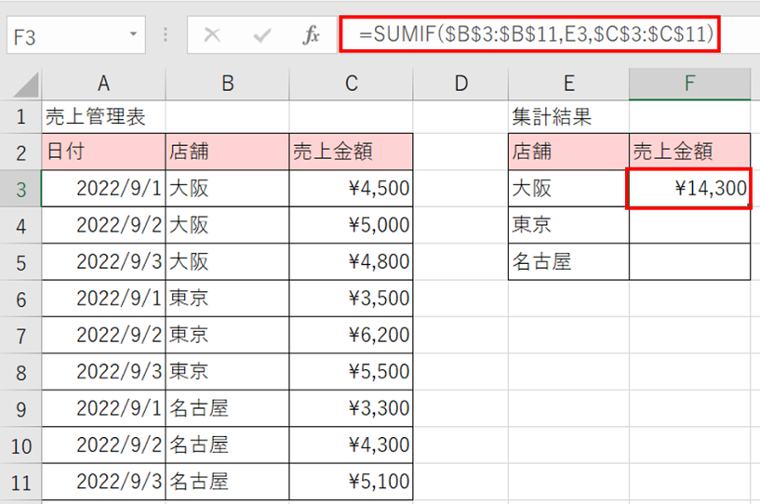Click the ¥5,000 cell
Screen dimensions: 760x504
[x=351, y=225]
